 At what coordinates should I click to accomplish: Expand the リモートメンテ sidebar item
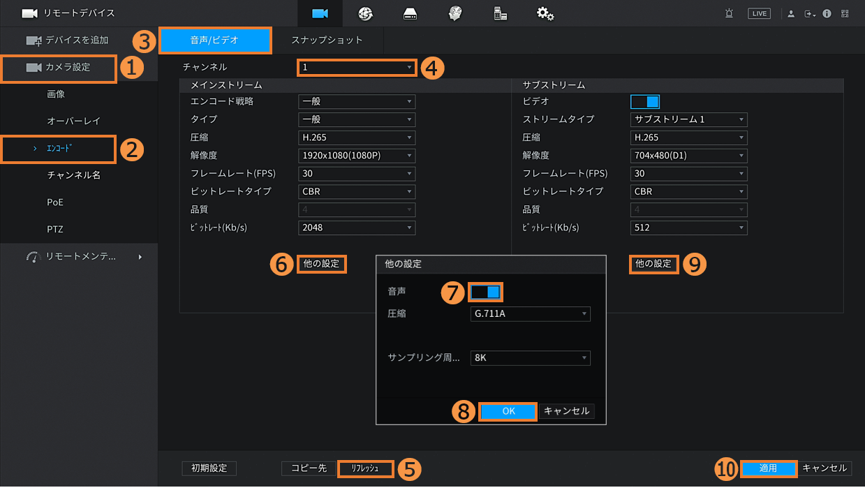pyautogui.click(x=84, y=257)
